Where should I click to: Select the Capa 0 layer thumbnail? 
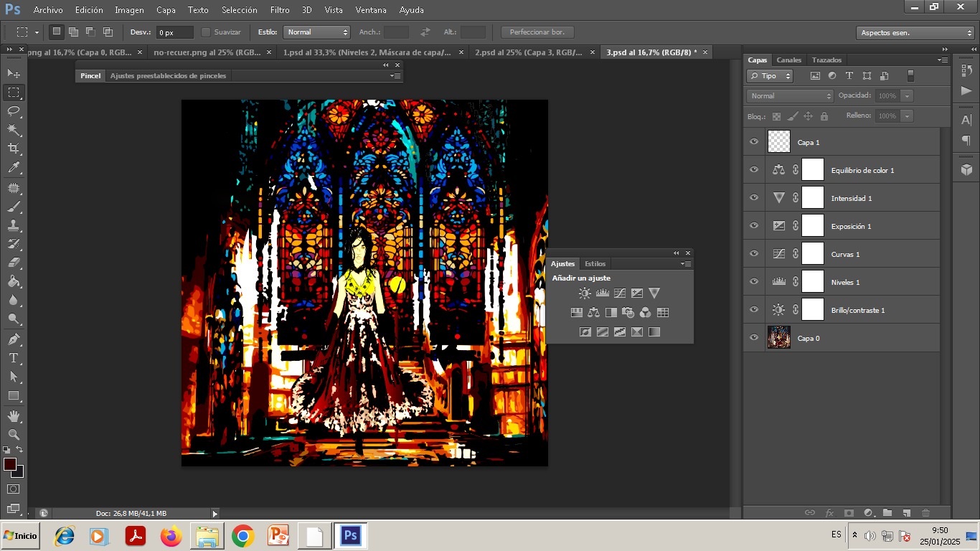pyautogui.click(x=779, y=338)
